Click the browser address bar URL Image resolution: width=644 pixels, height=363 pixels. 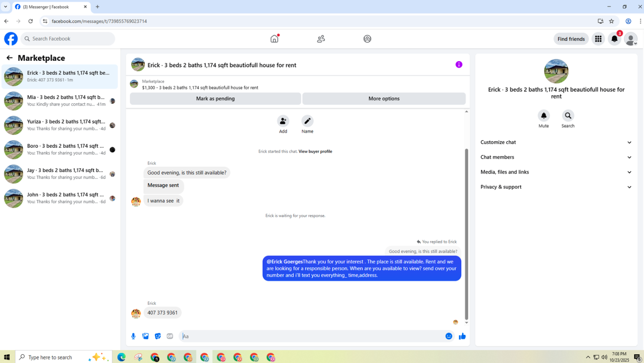pos(99,21)
